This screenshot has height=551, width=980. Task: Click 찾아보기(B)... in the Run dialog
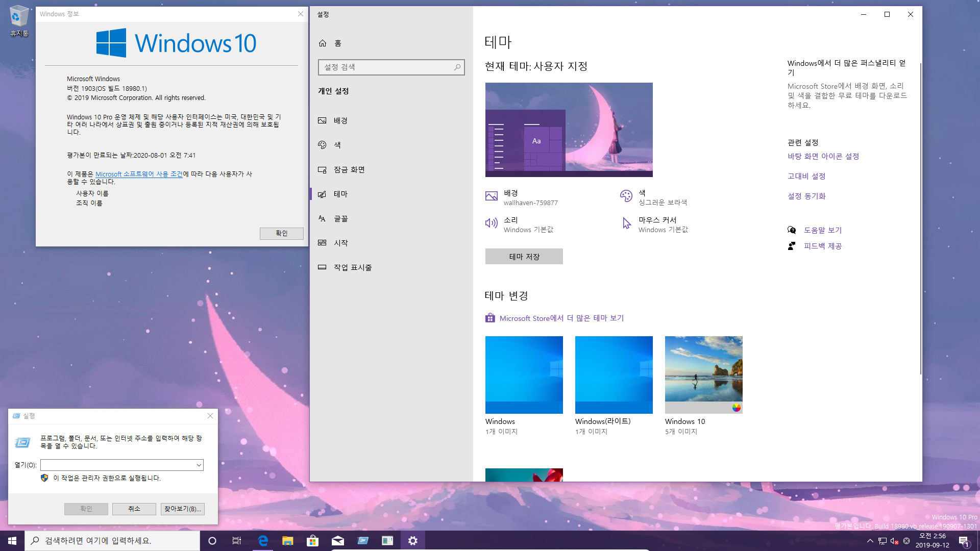[x=183, y=509]
